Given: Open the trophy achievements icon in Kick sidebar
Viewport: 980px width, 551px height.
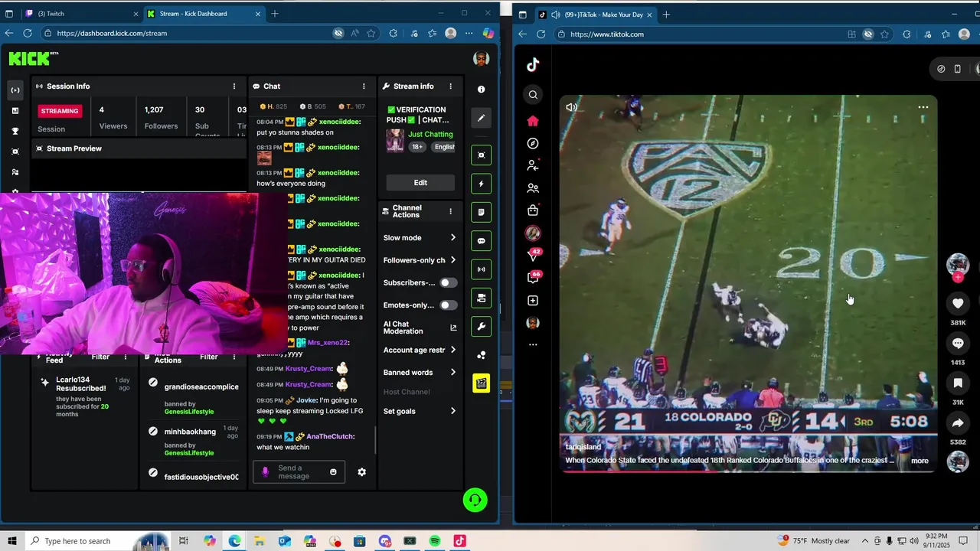Looking at the screenshot, I should (15, 131).
